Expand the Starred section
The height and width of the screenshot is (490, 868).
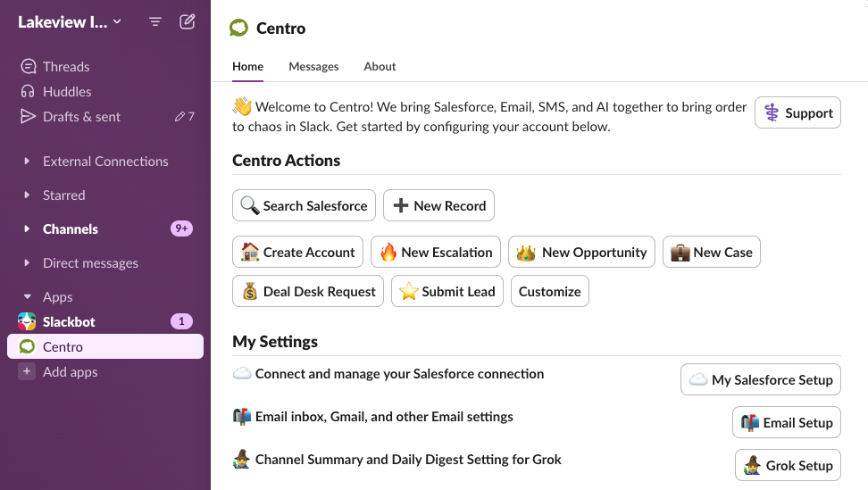click(27, 195)
